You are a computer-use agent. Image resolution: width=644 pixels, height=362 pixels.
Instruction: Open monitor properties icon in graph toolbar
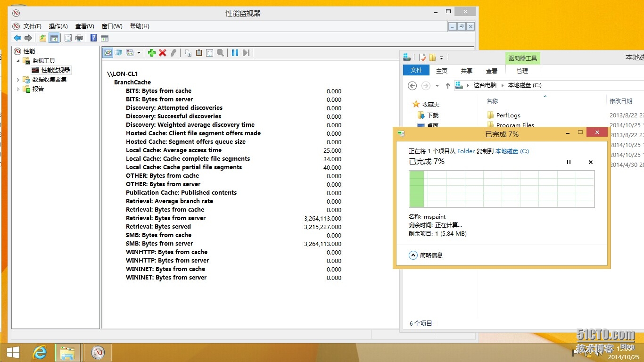click(210, 53)
